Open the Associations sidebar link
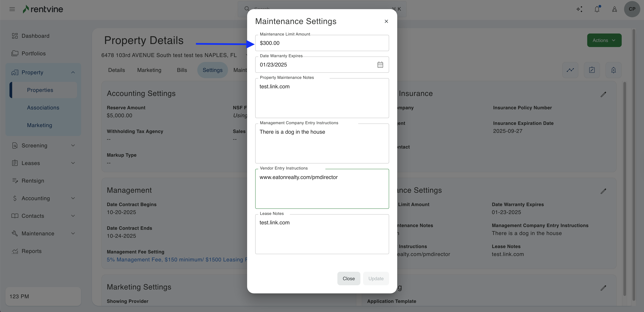 click(43, 108)
